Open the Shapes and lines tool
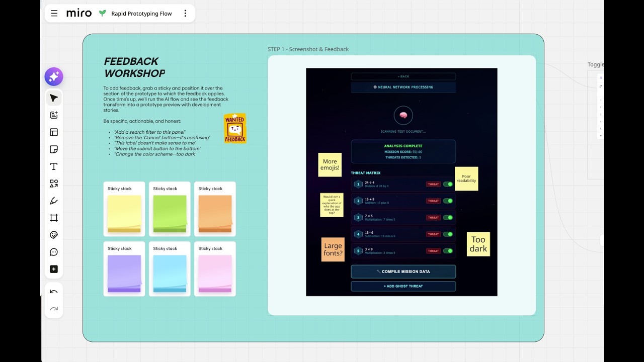The width and height of the screenshot is (644, 362). (54, 184)
